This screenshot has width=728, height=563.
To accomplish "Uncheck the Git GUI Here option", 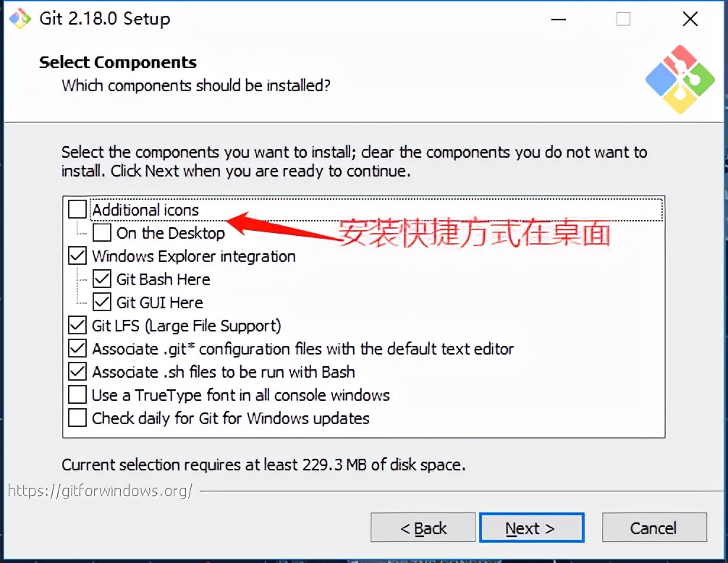I will 102,302.
